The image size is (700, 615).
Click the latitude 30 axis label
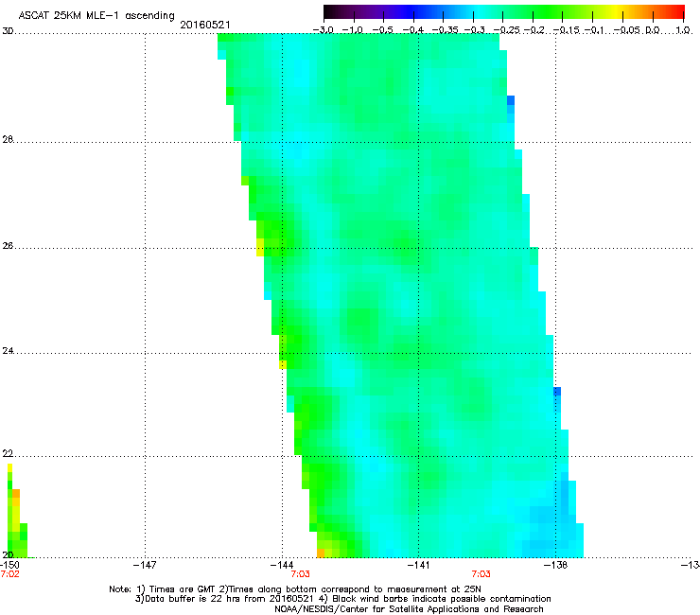pyautogui.click(x=8, y=31)
